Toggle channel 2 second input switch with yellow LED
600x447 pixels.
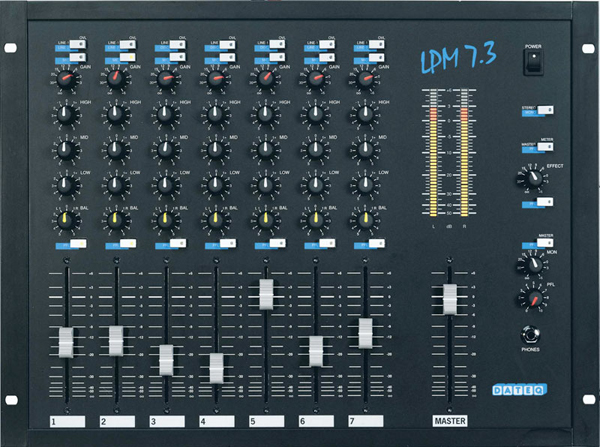click(127, 57)
